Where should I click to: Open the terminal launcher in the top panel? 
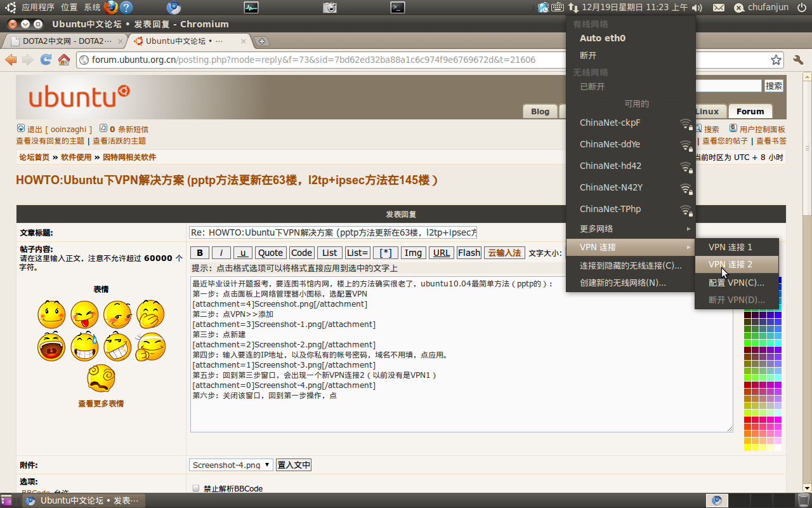tap(398, 8)
